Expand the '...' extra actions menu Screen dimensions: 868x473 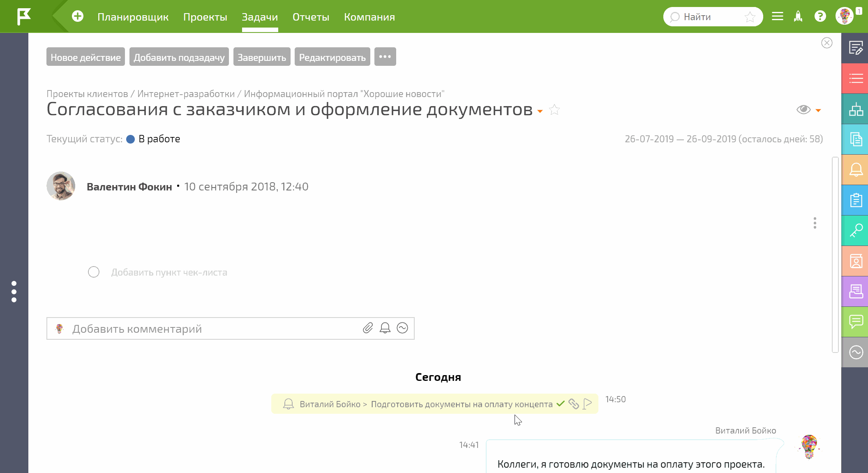pos(385,56)
